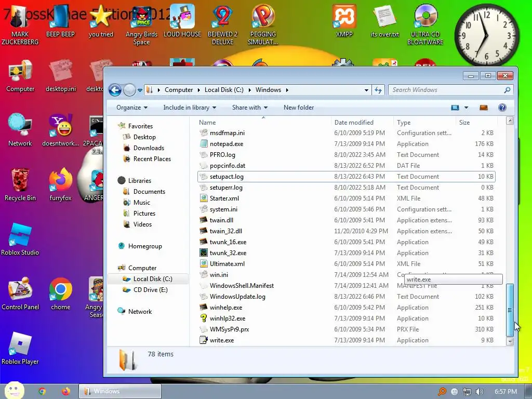This screenshot has height=399, width=532.
Task: Select Recent Places in sidebar
Action: 152,159
